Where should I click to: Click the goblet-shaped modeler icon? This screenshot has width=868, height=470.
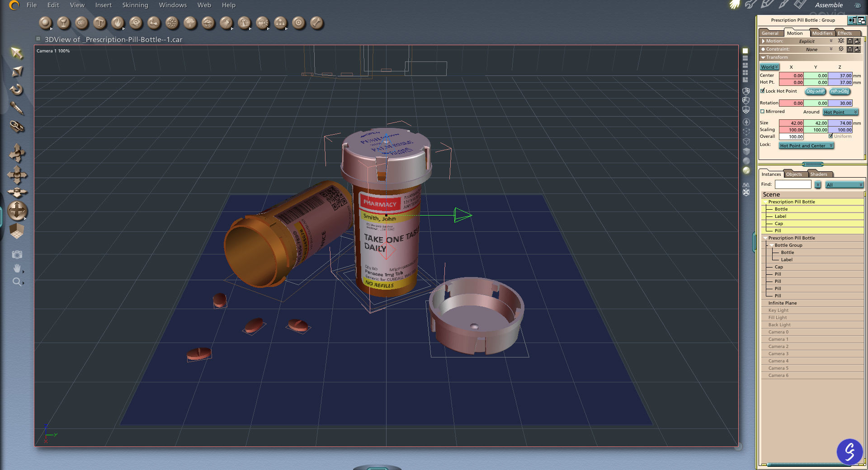pyautogui.click(x=63, y=23)
